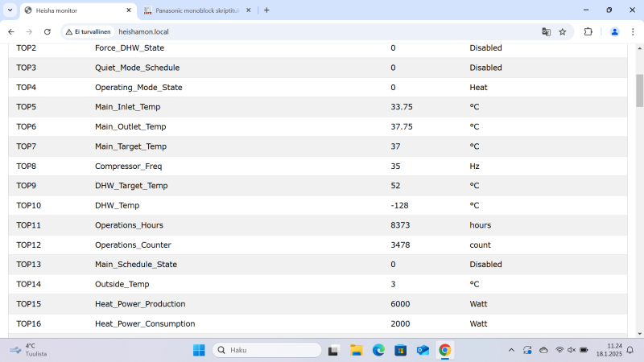Launch Microsoft Edge from the taskbar
The image size is (644, 362).
coord(378,350)
